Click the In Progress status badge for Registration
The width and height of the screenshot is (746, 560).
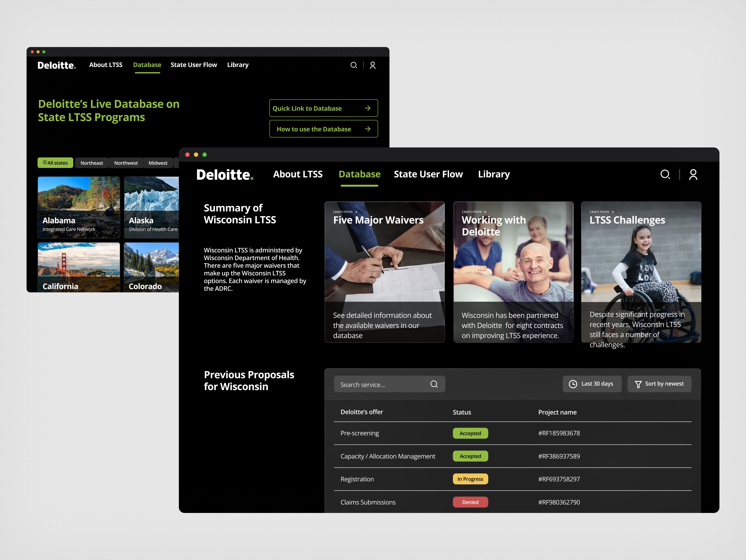[470, 479]
